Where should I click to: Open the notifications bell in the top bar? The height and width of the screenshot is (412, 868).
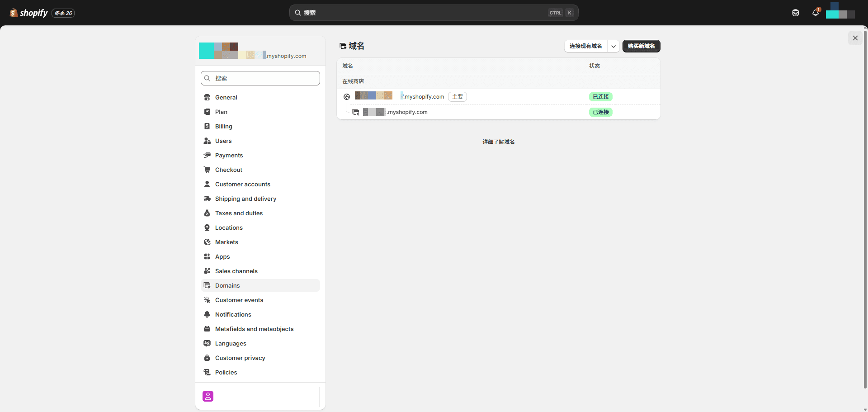click(x=816, y=13)
